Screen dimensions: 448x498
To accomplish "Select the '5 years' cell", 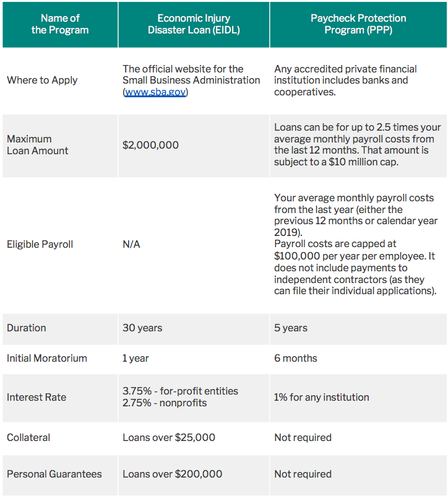I will 291,328.
